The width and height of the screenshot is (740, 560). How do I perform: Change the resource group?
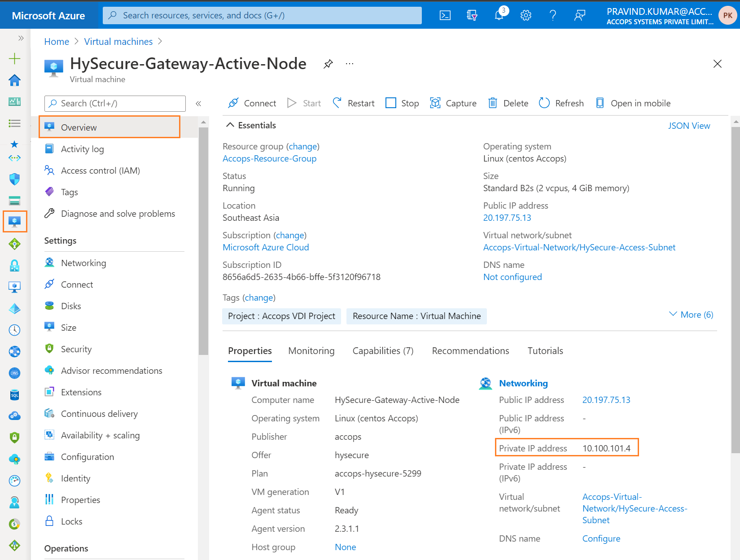pyautogui.click(x=302, y=146)
